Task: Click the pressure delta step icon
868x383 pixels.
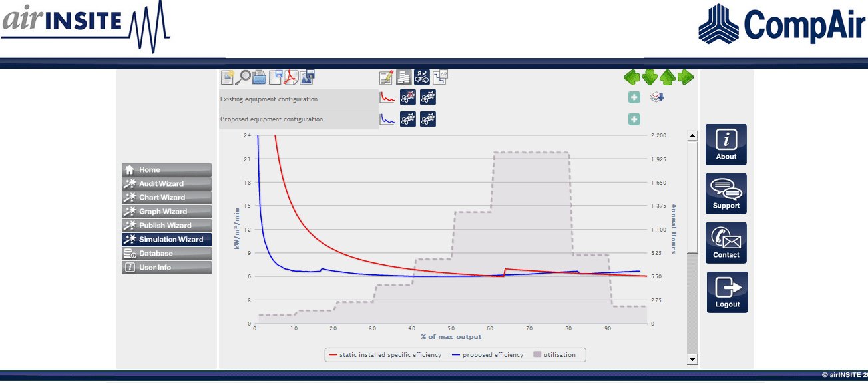Action: [x=440, y=77]
